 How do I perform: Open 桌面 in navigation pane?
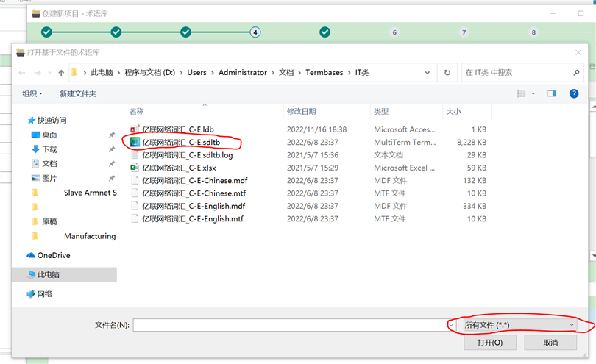49,135
